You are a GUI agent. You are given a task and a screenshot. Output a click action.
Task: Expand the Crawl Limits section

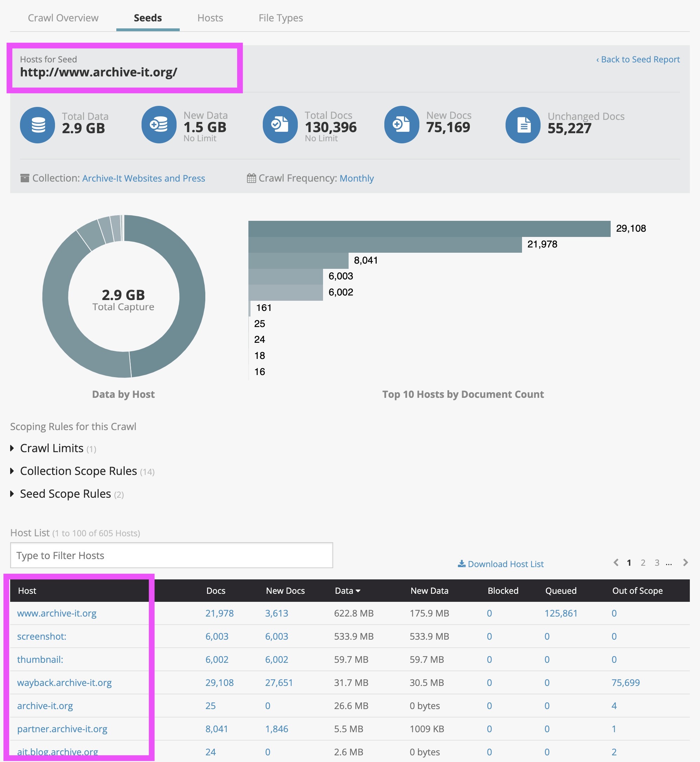[x=52, y=448]
